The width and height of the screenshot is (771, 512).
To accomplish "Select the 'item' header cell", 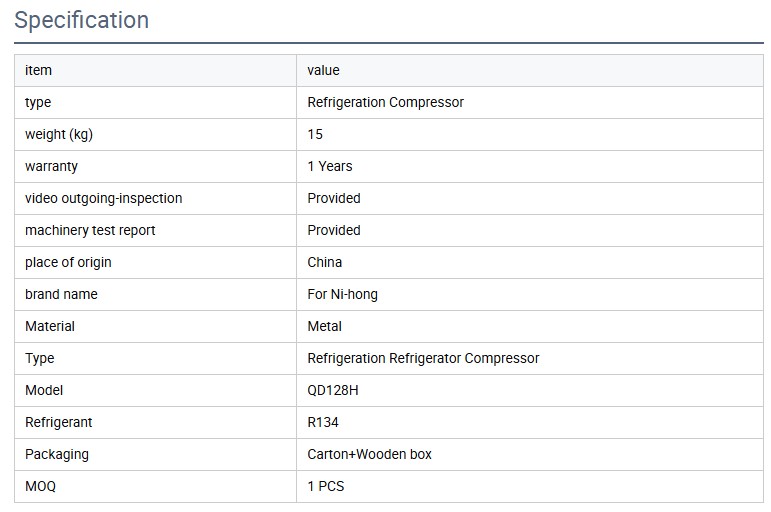I will point(38,70).
